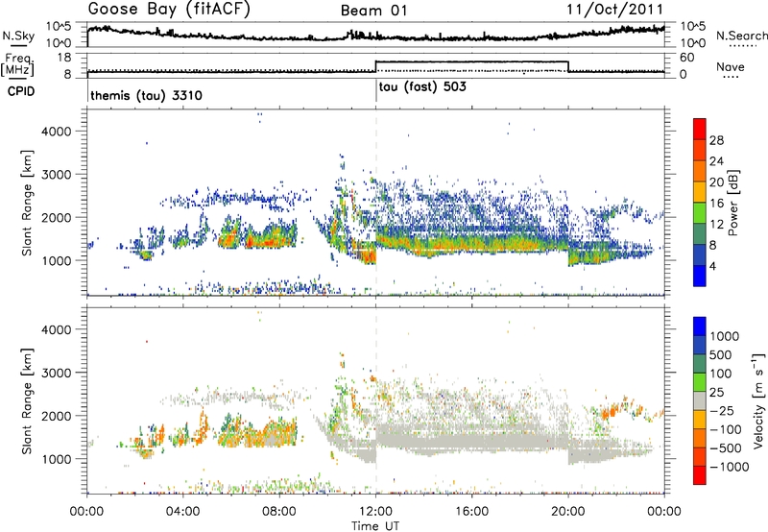
Task: Click the '20:00' time axis label
Action: [x=568, y=512]
